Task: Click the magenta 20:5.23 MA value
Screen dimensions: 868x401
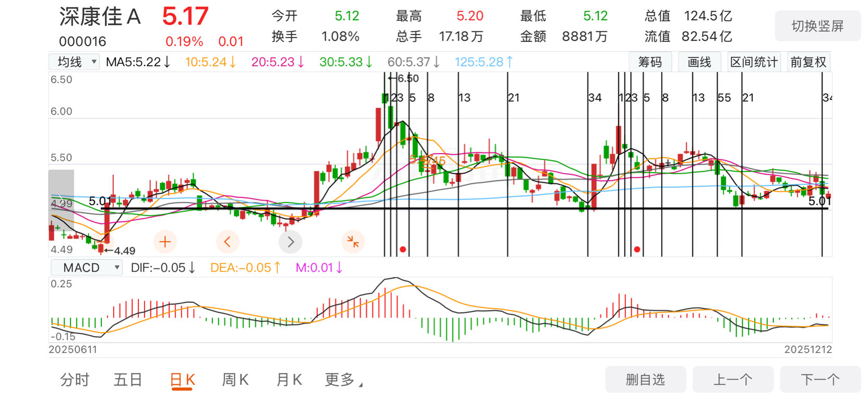Action: pyautogui.click(x=278, y=62)
